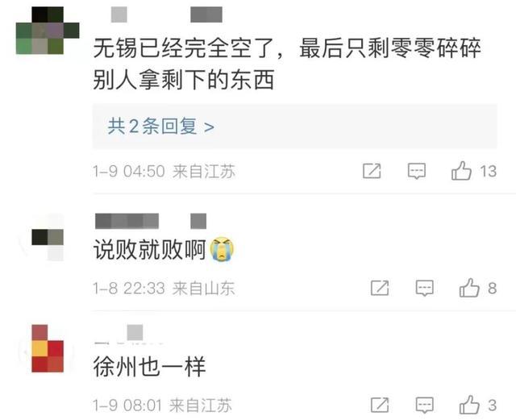Select the 无锡已经完全空了 comment text
This screenshot has height=420, width=516.
tap(287, 64)
